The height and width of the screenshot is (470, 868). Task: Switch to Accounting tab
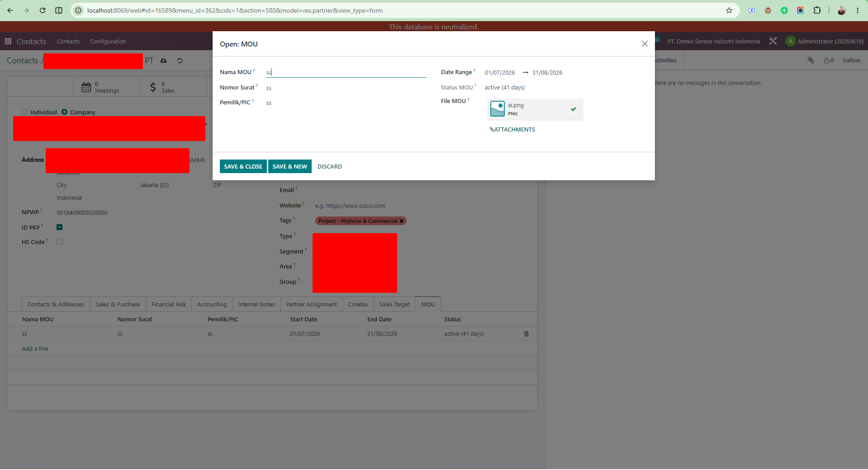point(212,305)
